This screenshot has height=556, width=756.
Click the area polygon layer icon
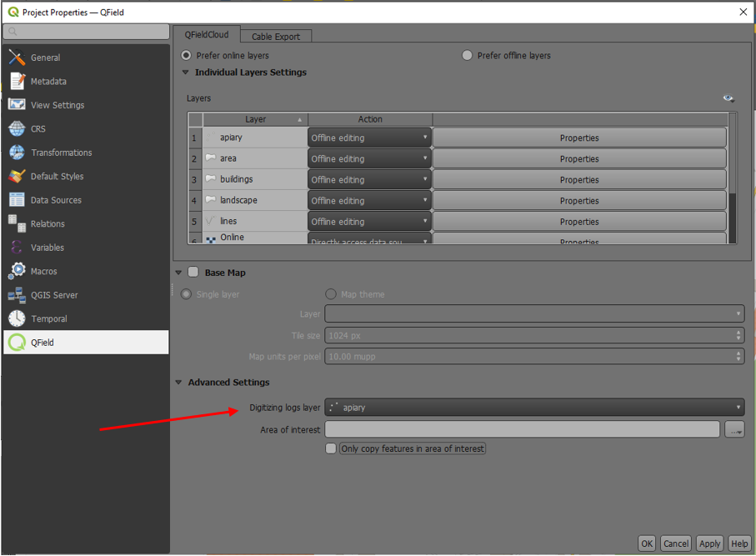point(211,158)
